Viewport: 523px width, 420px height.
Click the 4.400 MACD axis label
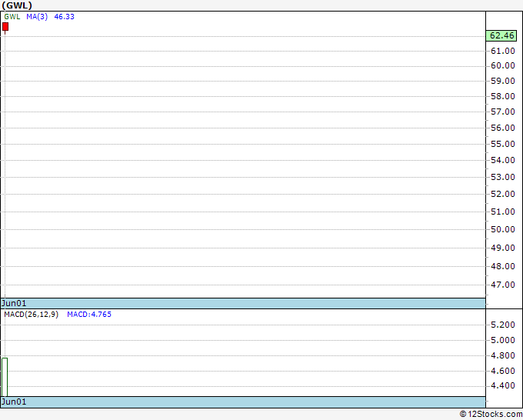coord(503,385)
